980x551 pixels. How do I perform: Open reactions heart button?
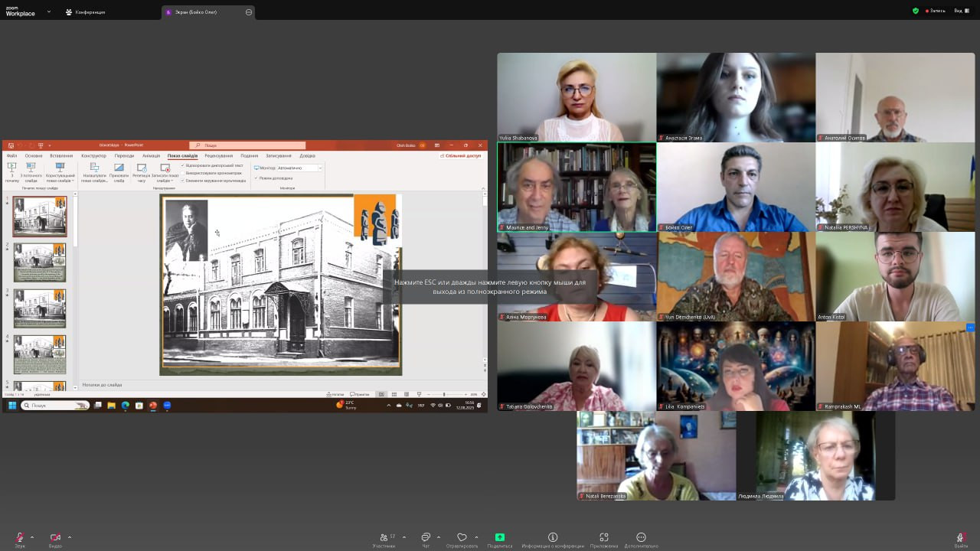pyautogui.click(x=462, y=538)
